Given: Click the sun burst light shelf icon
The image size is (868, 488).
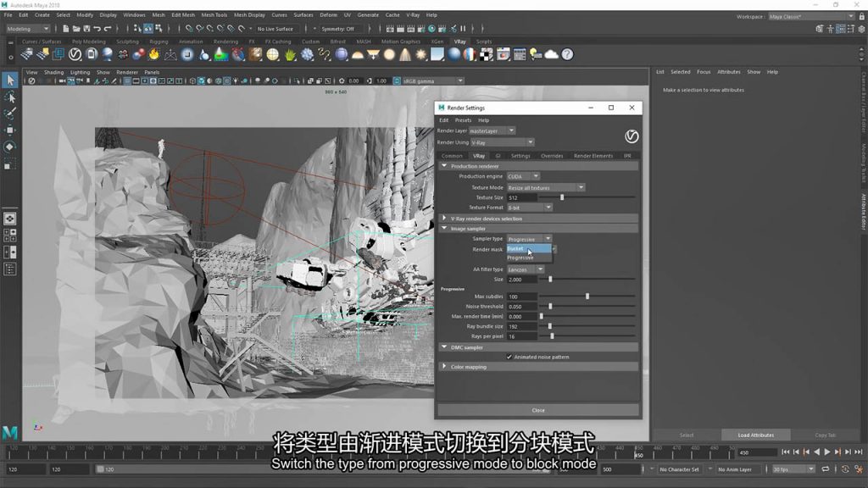Looking at the screenshot, I should click(x=421, y=54).
